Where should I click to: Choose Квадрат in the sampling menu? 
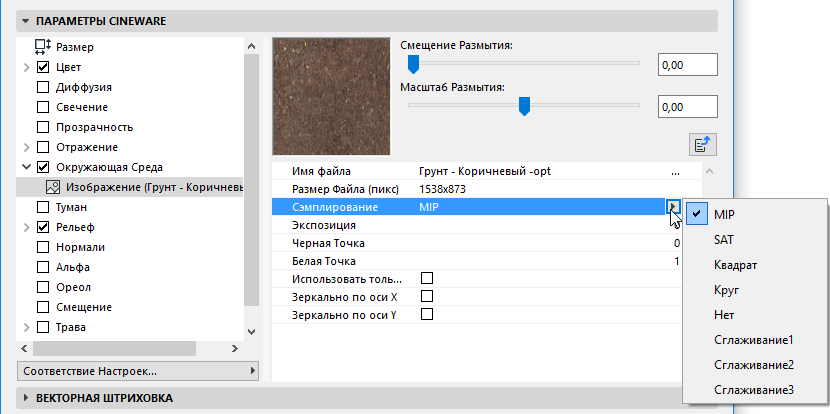click(x=755, y=265)
